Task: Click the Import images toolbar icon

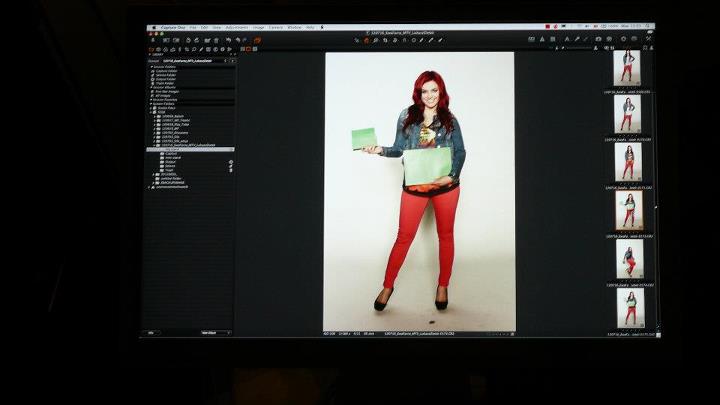Action: (153, 40)
